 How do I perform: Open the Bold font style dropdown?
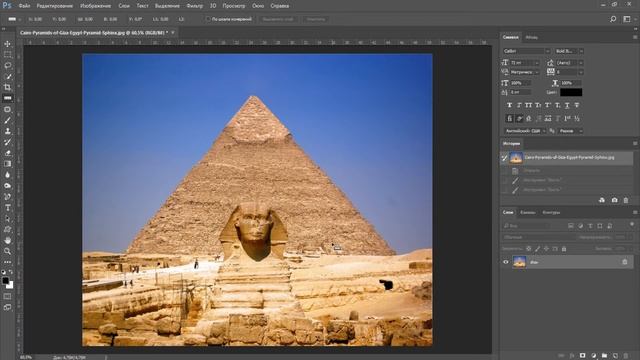[569, 51]
